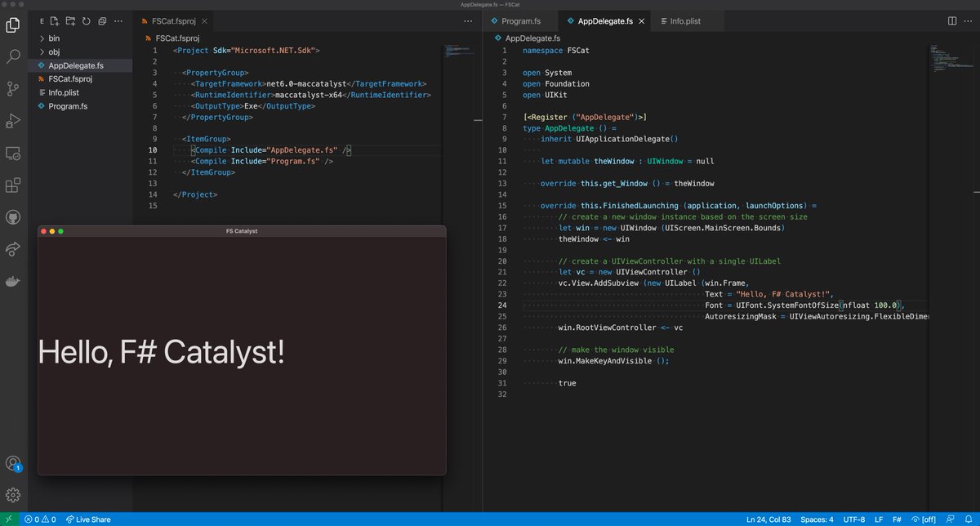Click the FSCat.fsproj breadcrumb
980x526 pixels.
[171, 38]
